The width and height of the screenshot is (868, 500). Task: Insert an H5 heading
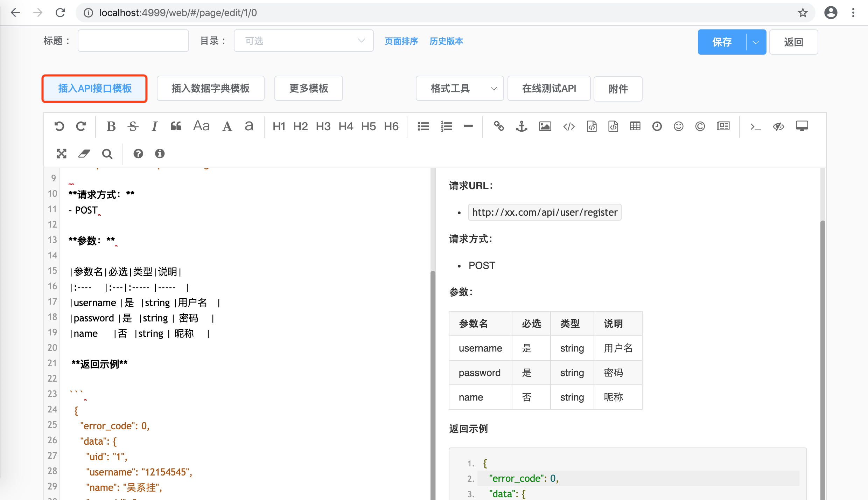point(369,126)
